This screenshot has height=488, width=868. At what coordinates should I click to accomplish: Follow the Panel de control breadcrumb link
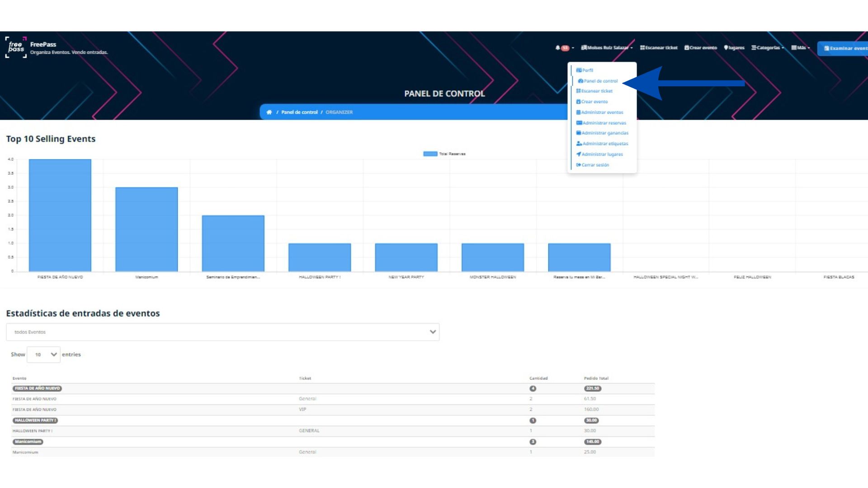(x=299, y=112)
